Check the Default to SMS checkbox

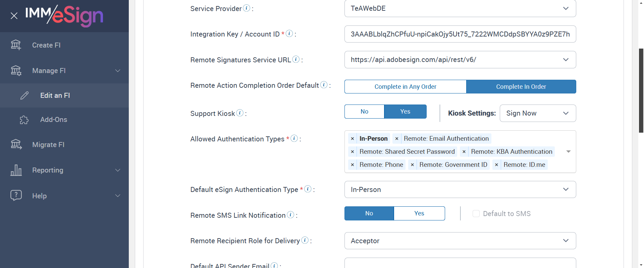point(476,214)
